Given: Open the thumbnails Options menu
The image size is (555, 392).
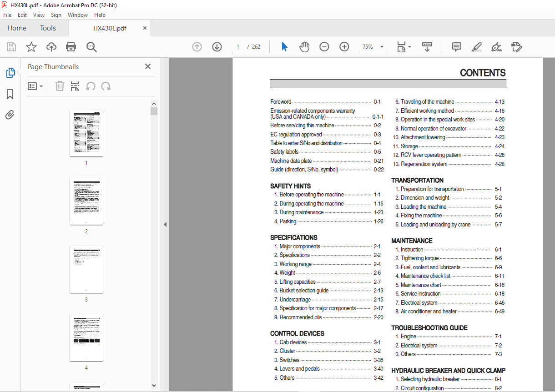Looking at the screenshot, I should pos(35,86).
